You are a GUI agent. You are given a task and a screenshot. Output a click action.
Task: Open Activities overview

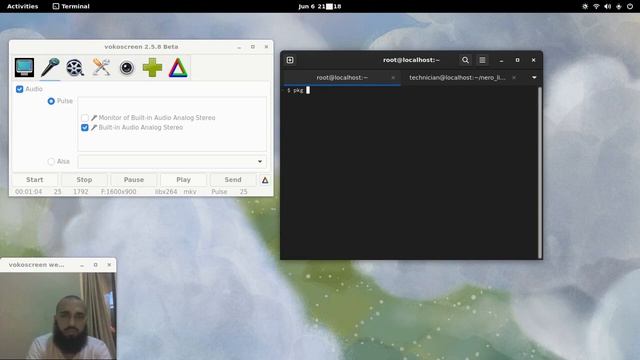click(22, 7)
